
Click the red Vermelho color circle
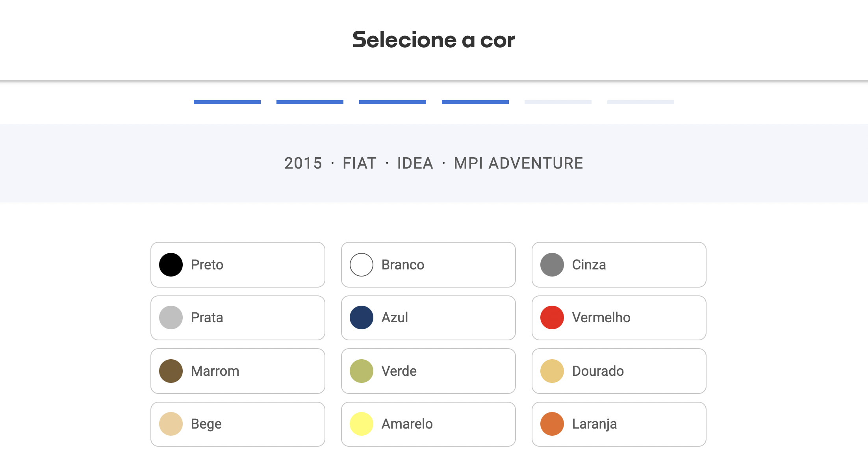[552, 317]
